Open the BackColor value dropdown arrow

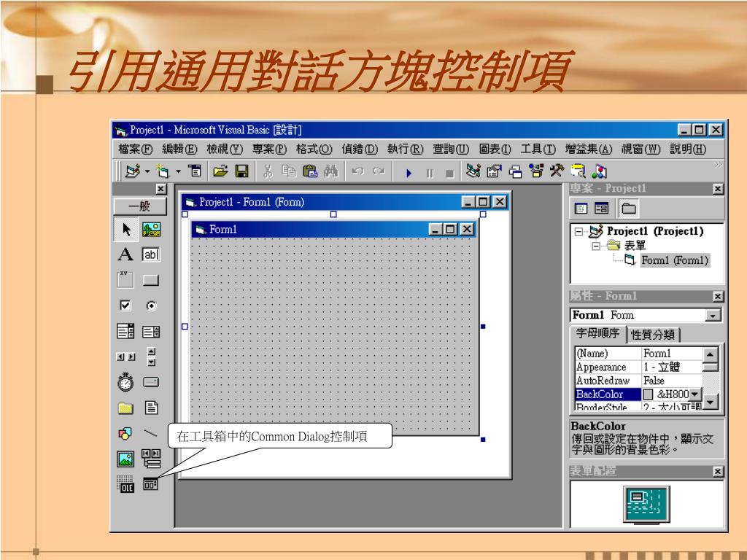tap(695, 394)
